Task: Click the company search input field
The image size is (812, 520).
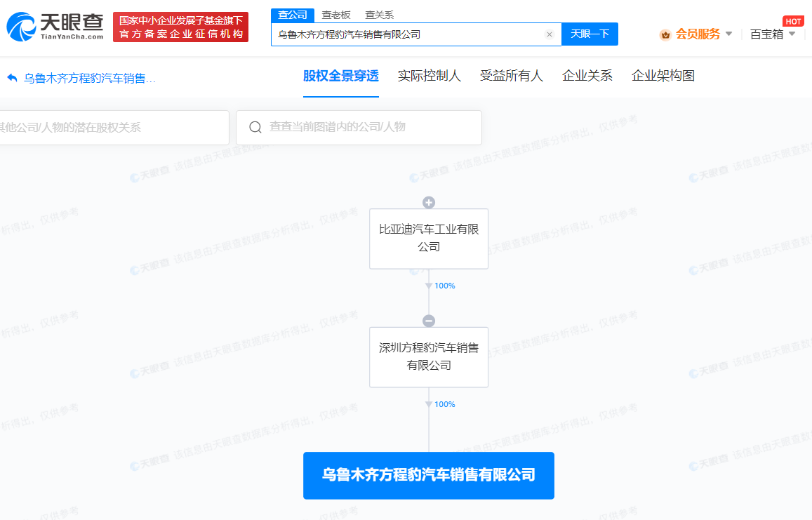Action: coord(407,34)
